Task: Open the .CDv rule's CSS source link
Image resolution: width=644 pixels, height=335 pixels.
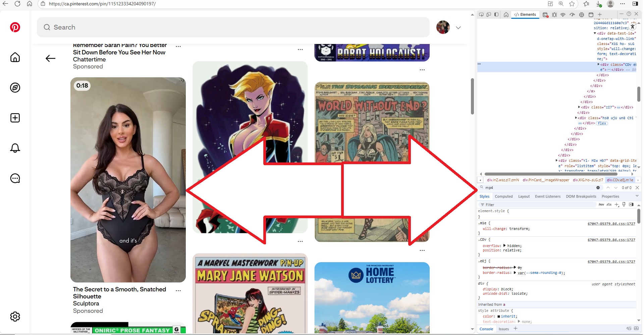Action: tap(611, 240)
